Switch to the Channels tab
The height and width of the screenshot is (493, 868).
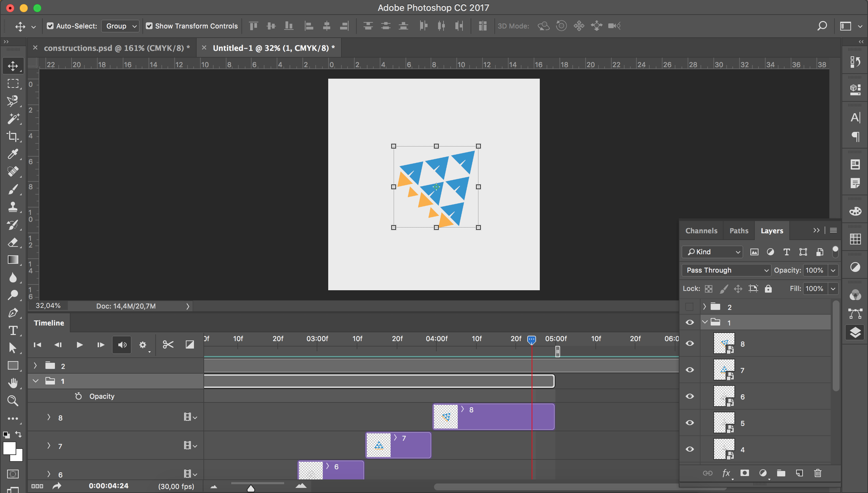click(701, 231)
